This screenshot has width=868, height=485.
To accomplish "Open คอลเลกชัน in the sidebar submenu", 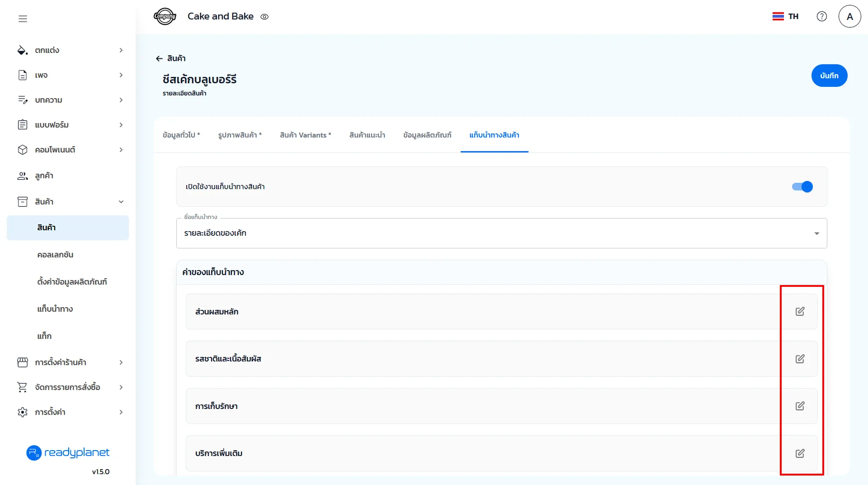I will 55,255.
